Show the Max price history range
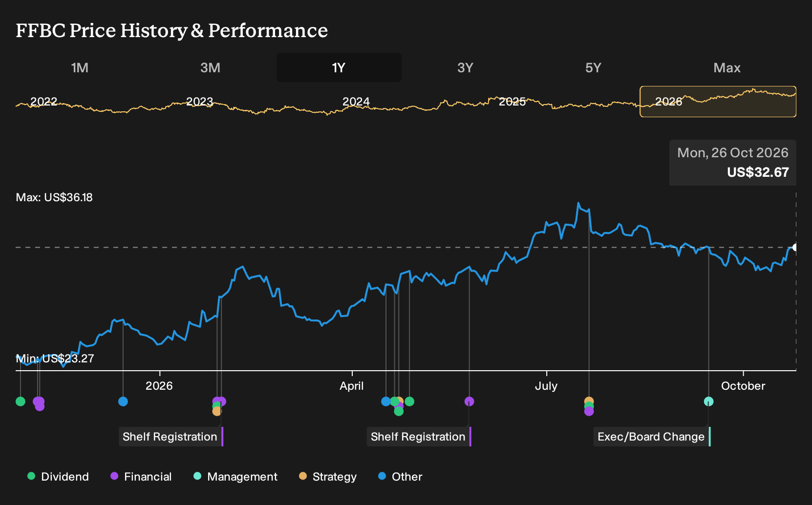The width and height of the screenshot is (812, 505). click(x=727, y=67)
